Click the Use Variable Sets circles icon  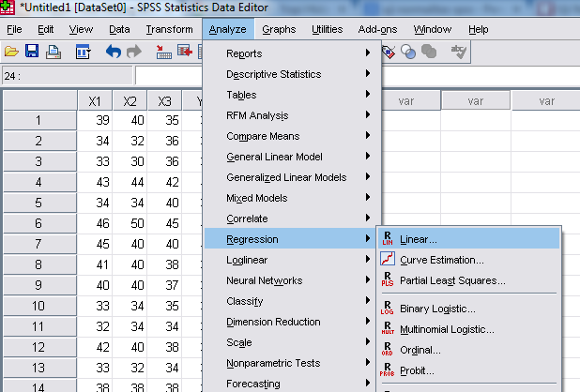click(x=408, y=52)
